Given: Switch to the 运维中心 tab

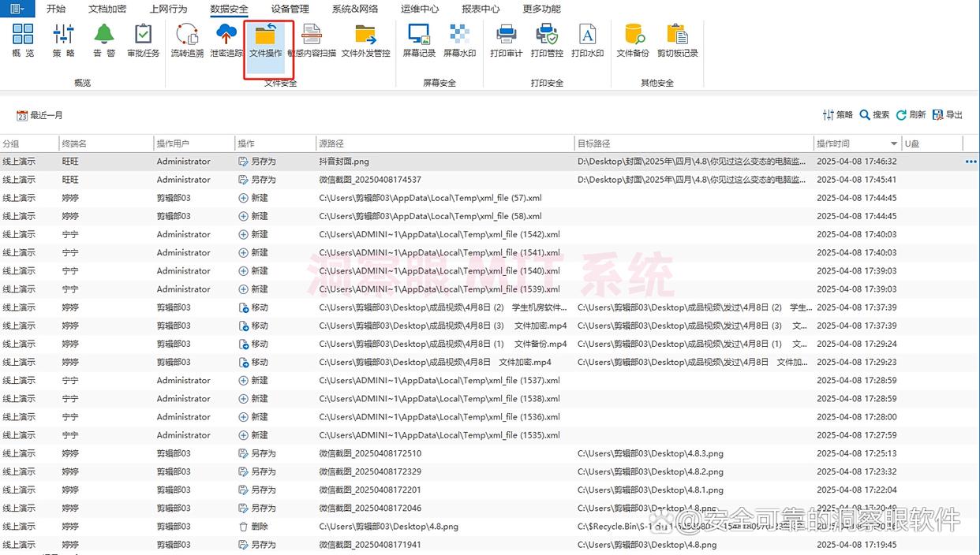Looking at the screenshot, I should (420, 9).
